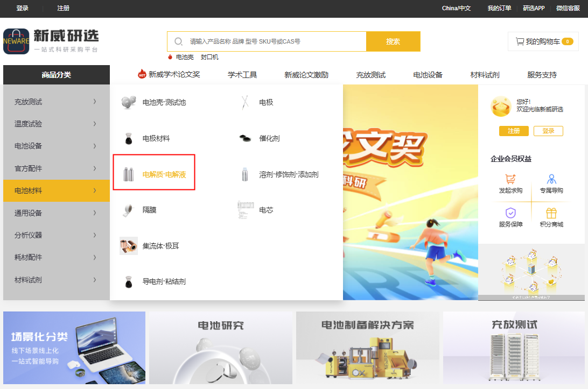This screenshot has width=588, height=389.
Task: Open 微信客服 link
Action: pyautogui.click(x=568, y=8)
